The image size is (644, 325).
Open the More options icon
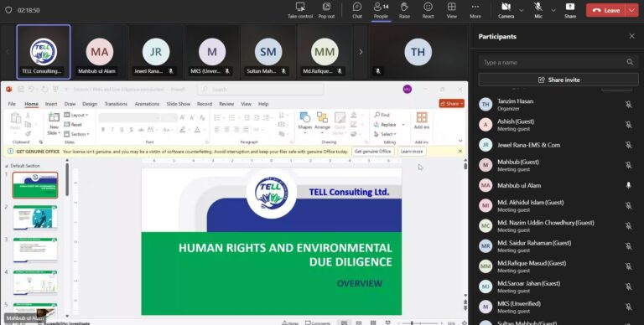475,7
